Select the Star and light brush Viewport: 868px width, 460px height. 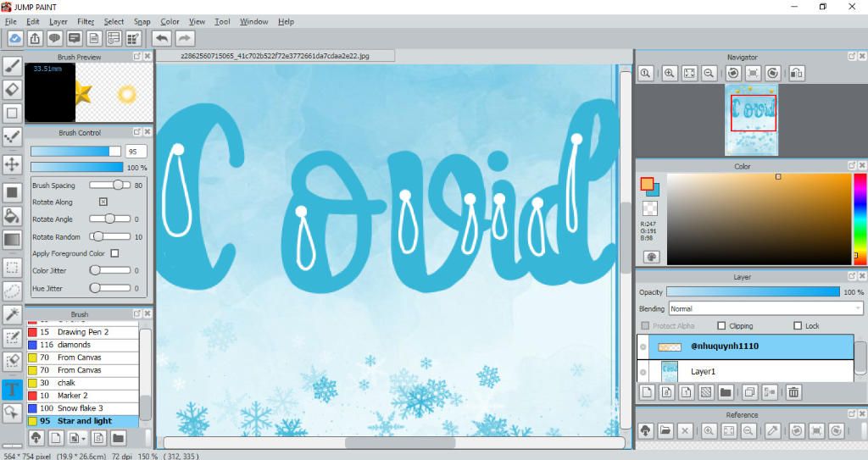coord(82,421)
